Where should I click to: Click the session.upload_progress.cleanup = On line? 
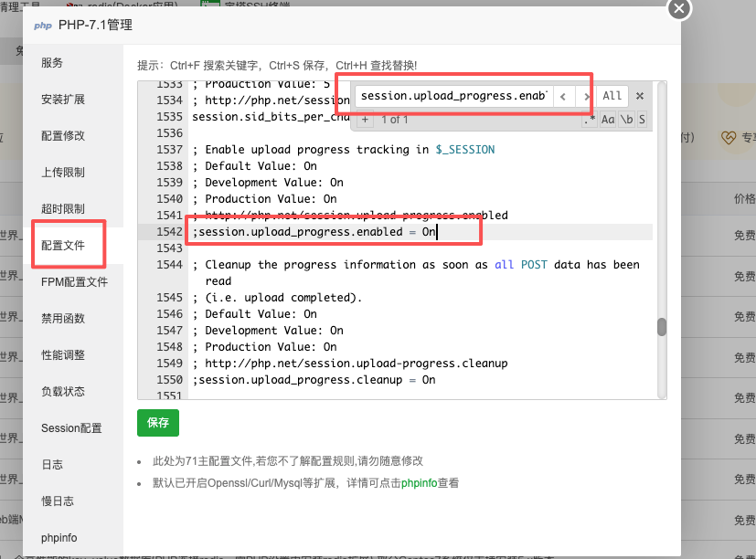pyautogui.click(x=314, y=380)
